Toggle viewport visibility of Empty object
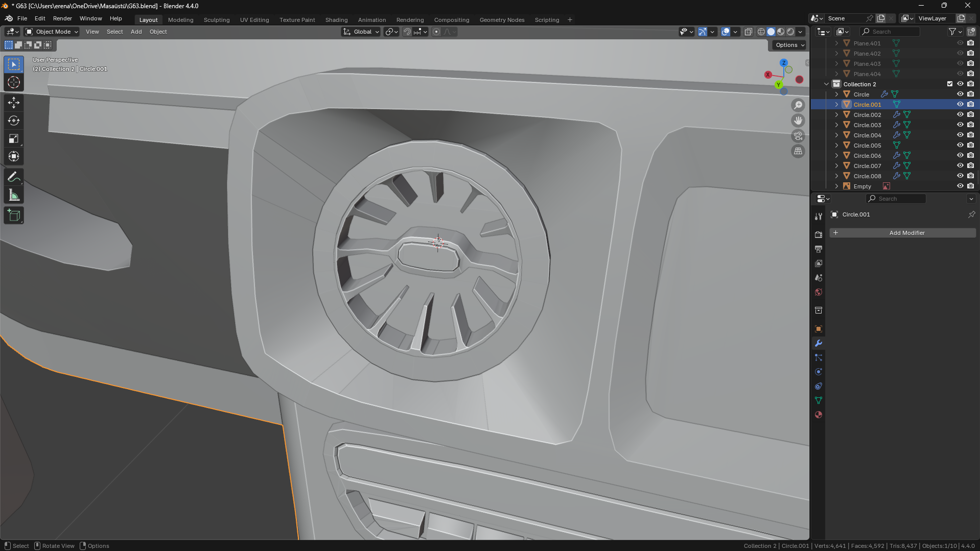Viewport: 980px width, 551px height. [960, 186]
